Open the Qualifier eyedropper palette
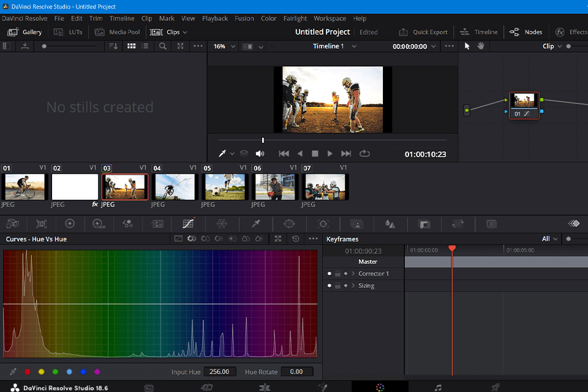588x392 pixels. point(256,224)
